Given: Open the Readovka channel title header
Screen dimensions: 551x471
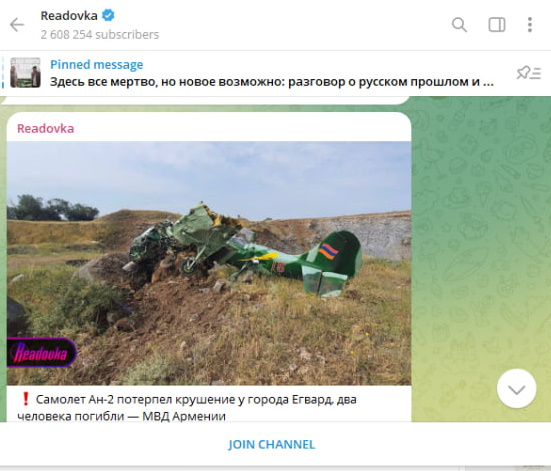Looking at the screenshot, I should tap(69, 16).
